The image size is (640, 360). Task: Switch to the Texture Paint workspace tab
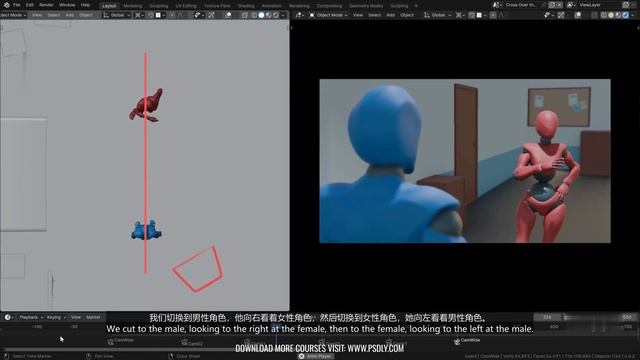pyautogui.click(x=217, y=6)
